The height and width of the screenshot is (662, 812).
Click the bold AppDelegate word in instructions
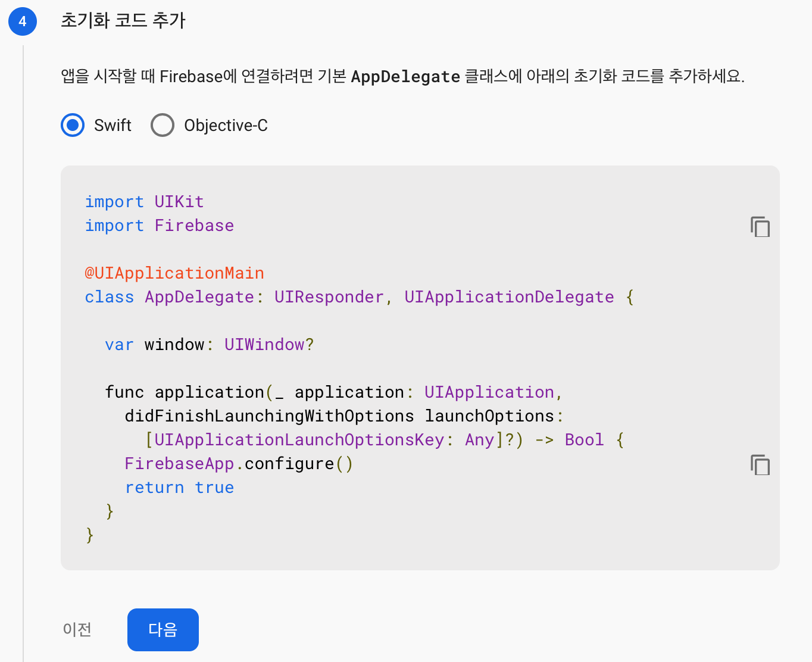click(x=405, y=76)
